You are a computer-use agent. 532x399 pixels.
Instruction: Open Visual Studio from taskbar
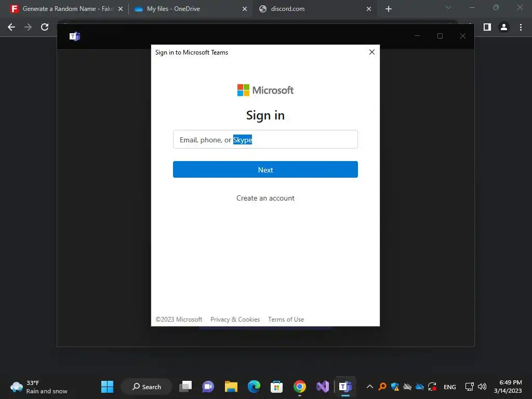(x=322, y=387)
